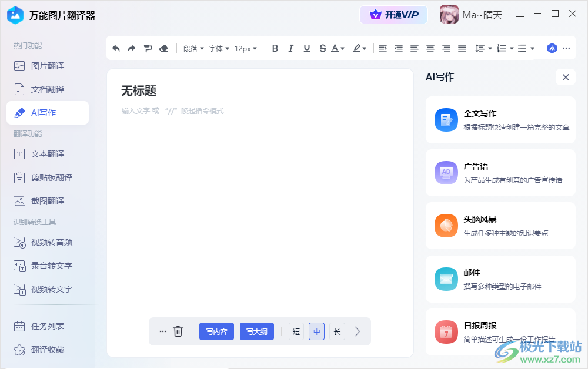Click the blue AI assistant toolbar icon
Viewport: 588px width, 369px height.
point(552,48)
